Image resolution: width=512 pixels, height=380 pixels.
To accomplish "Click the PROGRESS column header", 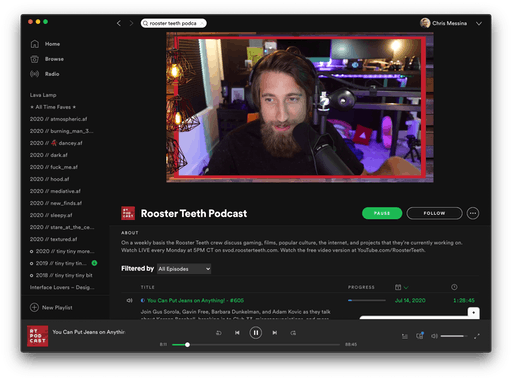I will (361, 287).
